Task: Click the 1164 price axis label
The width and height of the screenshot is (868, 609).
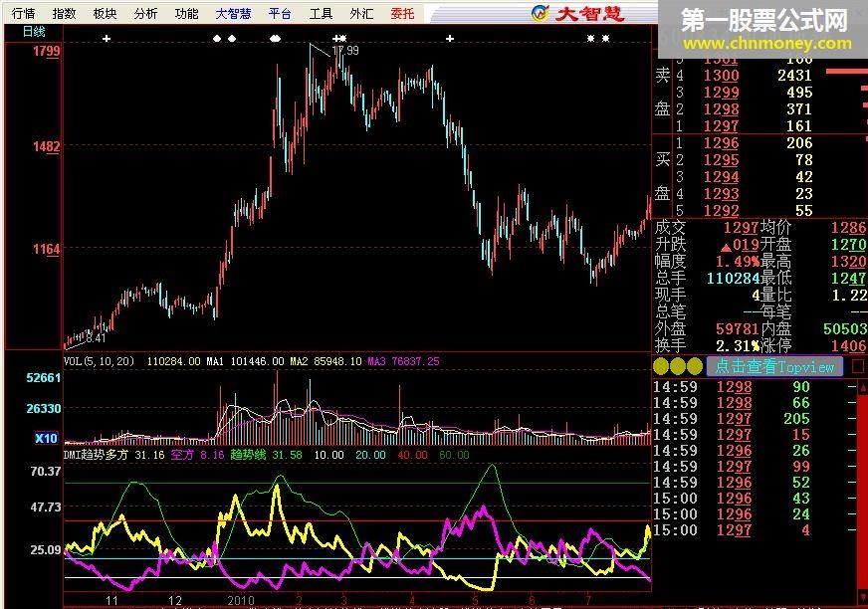Action: point(47,249)
